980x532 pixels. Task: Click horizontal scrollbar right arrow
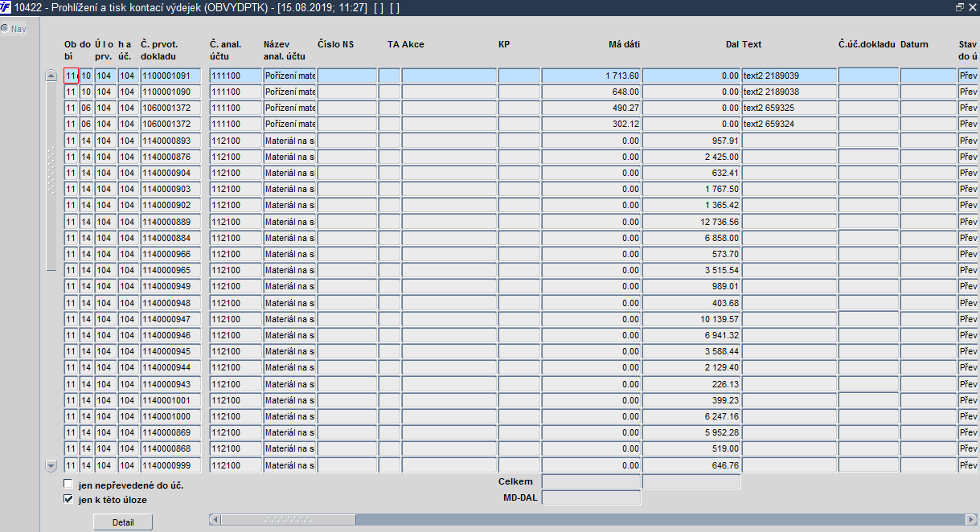pyautogui.click(x=971, y=519)
